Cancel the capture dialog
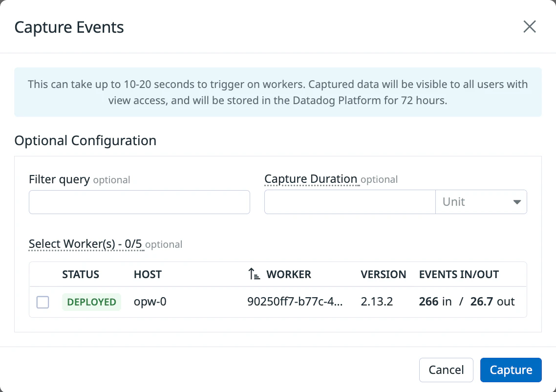This screenshot has height=392, width=556. (446, 370)
